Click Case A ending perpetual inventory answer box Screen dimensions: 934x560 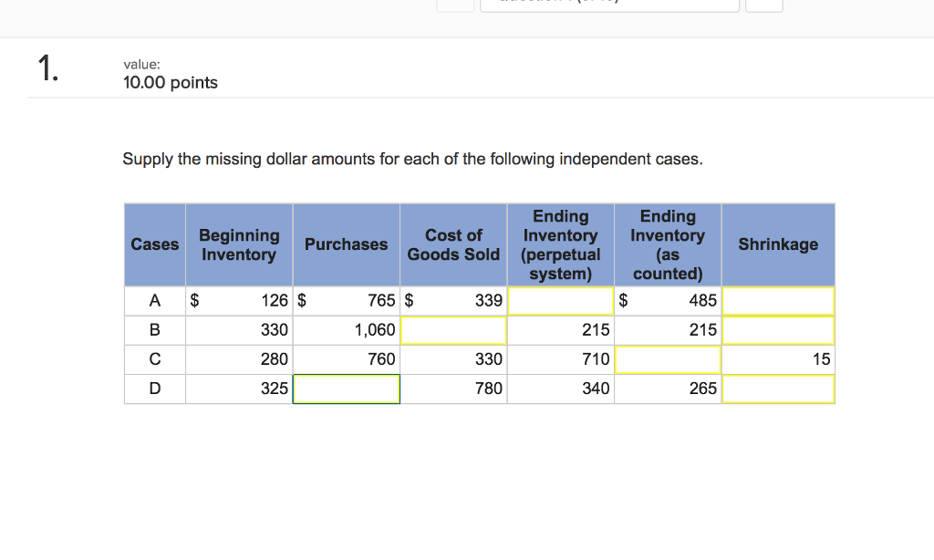point(560,300)
